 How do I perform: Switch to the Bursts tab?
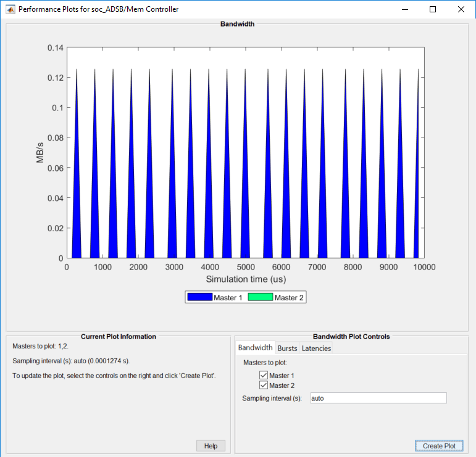(x=287, y=348)
